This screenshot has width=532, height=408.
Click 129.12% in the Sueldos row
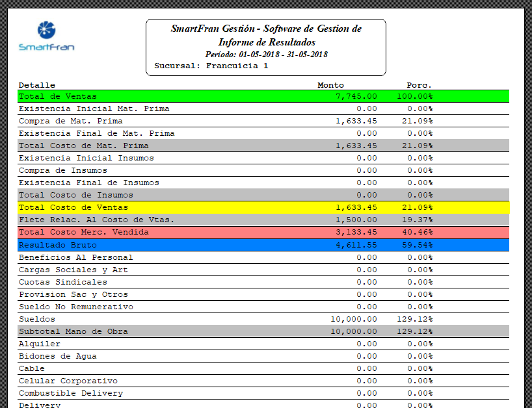(414, 319)
